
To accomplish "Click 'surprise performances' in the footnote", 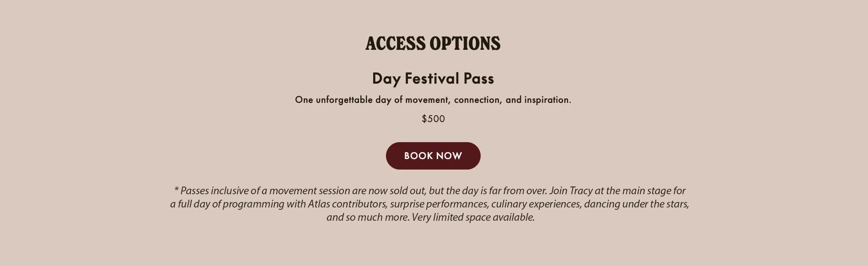I will 439,204.
